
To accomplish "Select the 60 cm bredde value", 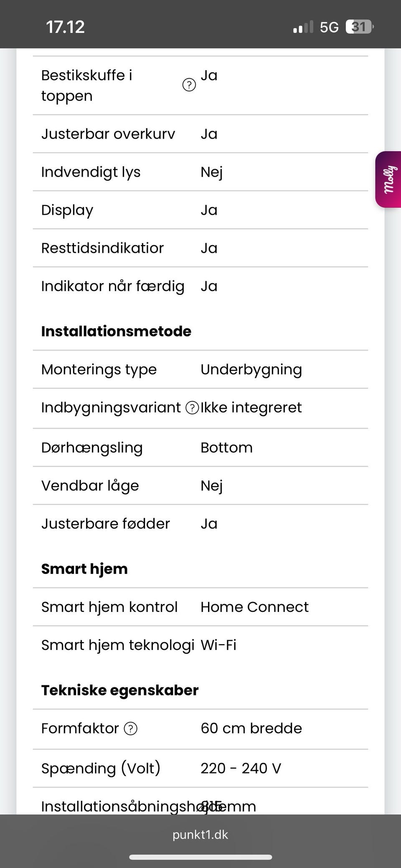I will [x=251, y=728].
